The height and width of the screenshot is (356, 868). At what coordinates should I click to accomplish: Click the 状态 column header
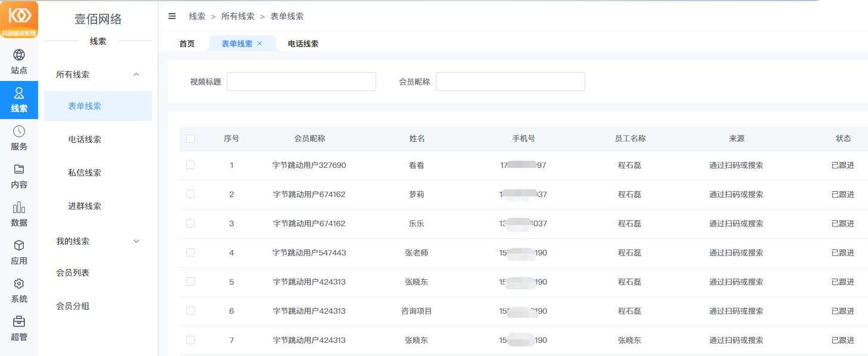coord(843,139)
